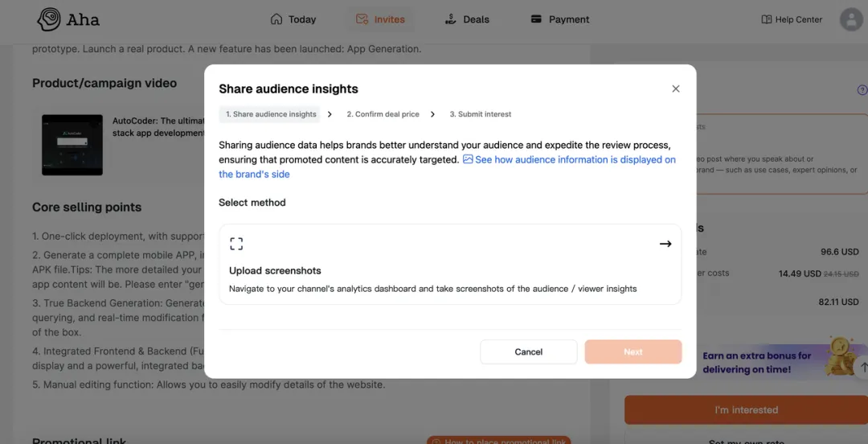Click the I'm interested button
868x444 pixels.
[746, 409]
